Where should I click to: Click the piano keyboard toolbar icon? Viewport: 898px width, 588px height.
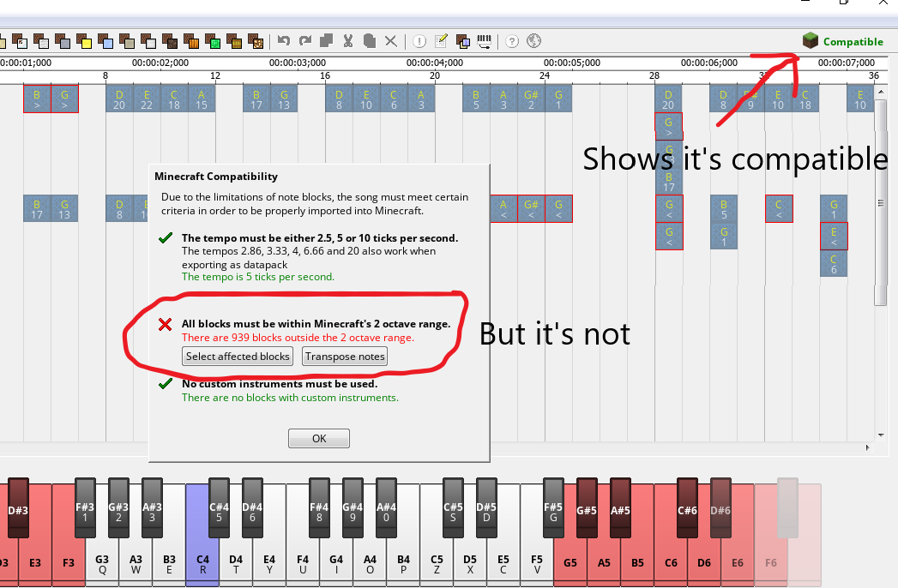point(483,40)
